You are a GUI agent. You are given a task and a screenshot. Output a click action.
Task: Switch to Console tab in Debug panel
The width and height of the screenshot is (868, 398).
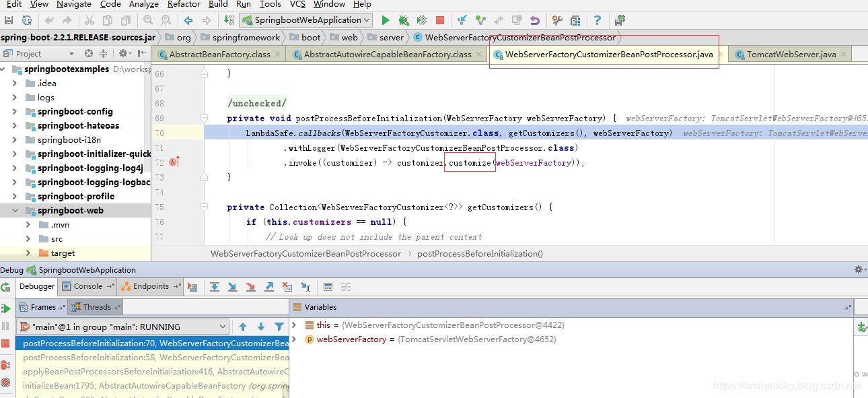(87, 286)
